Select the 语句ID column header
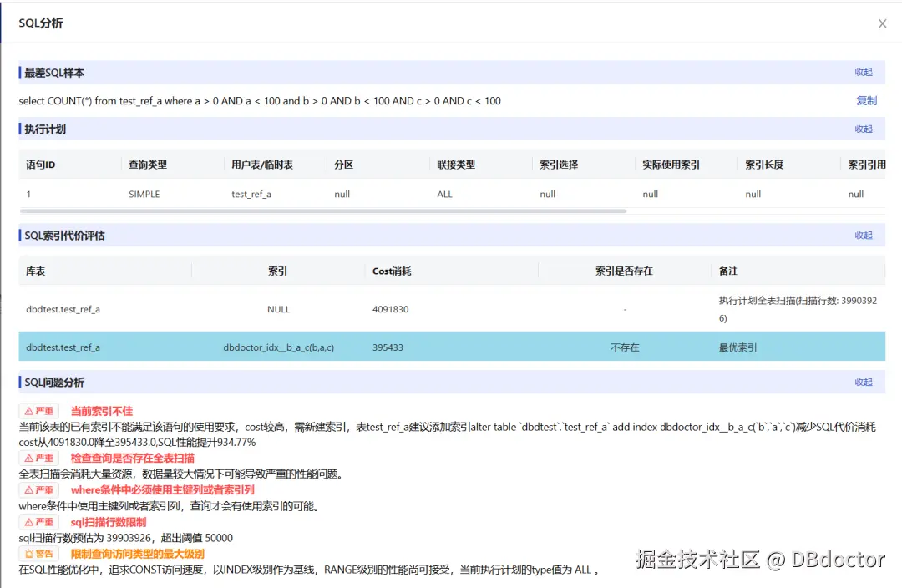 pyautogui.click(x=40, y=165)
